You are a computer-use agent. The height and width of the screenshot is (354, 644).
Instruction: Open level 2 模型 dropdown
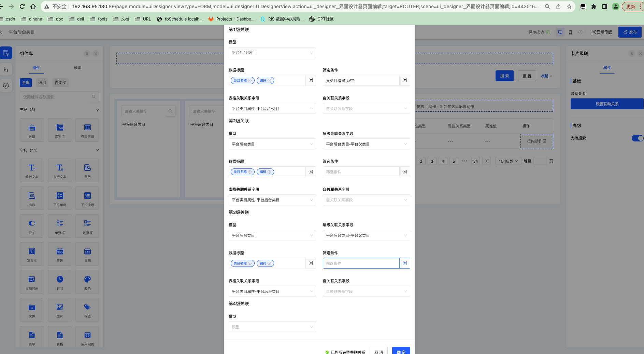click(272, 144)
